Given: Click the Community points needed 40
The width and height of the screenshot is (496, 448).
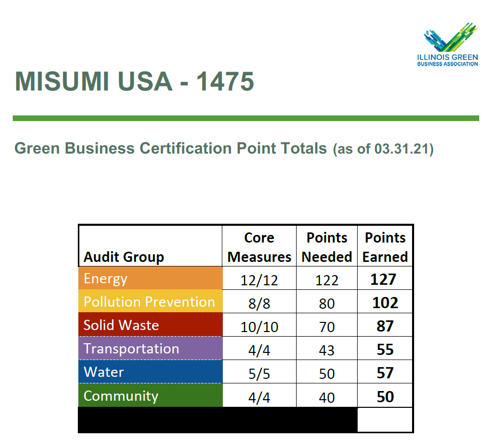Looking at the screenshot, I should point(327,398).
